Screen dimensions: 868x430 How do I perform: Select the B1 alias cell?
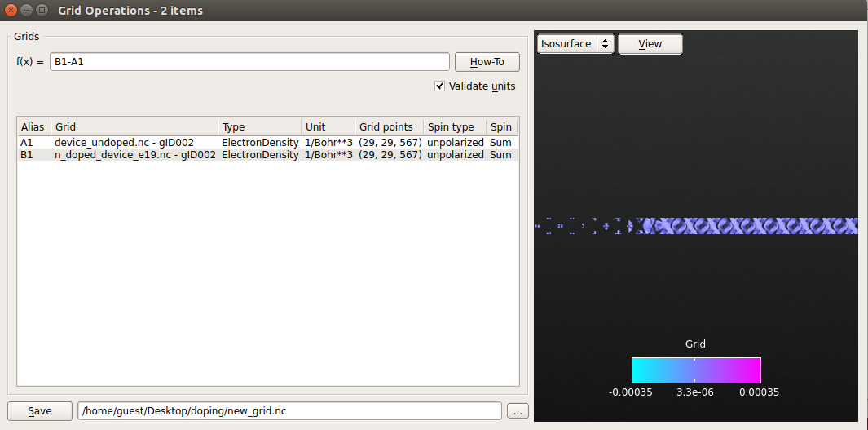(x=27, y=154)
